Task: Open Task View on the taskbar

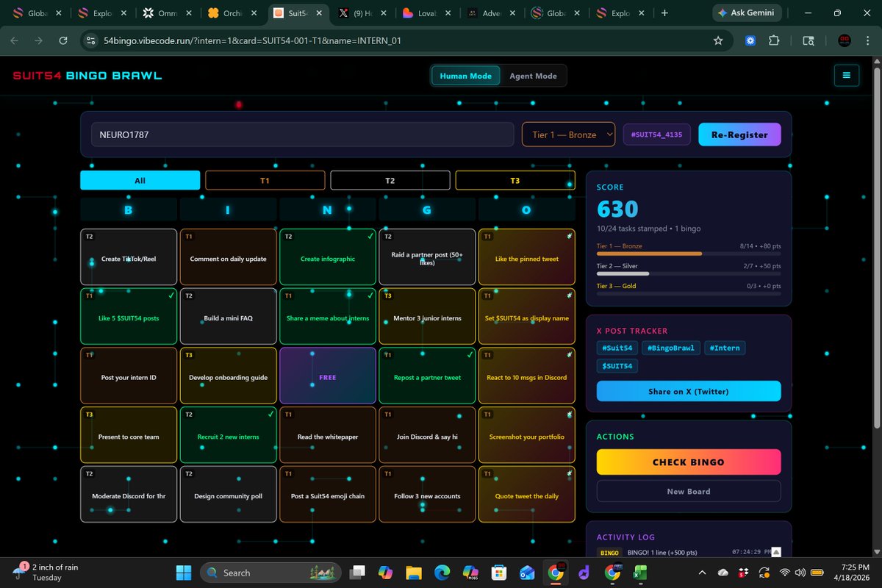Action: click(x=357, y=573)
